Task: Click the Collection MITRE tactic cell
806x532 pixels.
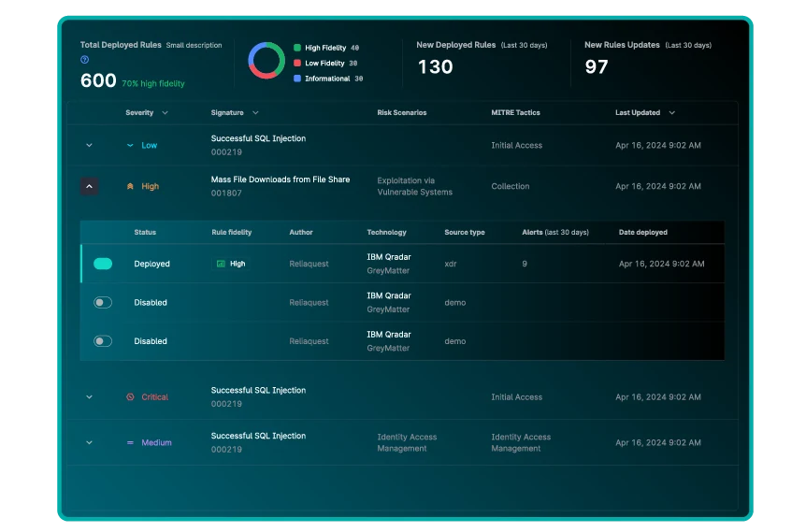Action: [510, 186]
